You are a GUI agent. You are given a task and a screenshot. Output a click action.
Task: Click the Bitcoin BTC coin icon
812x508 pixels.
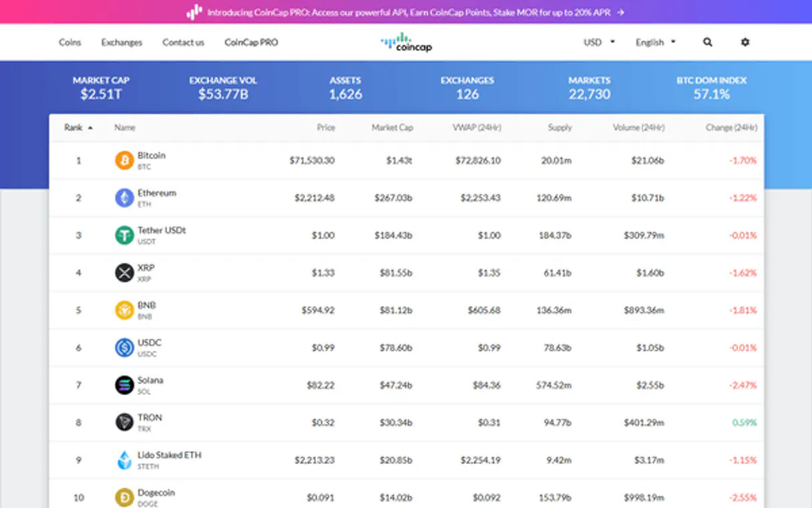coord(124,160)
